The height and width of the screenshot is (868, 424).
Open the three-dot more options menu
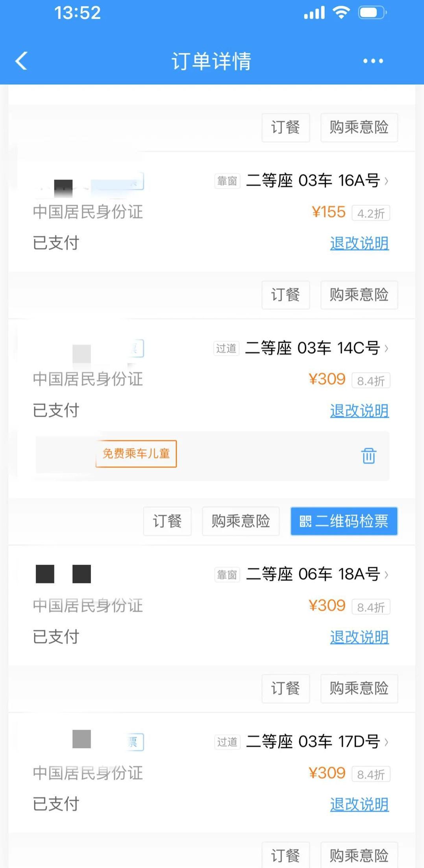tap(372, 61)
